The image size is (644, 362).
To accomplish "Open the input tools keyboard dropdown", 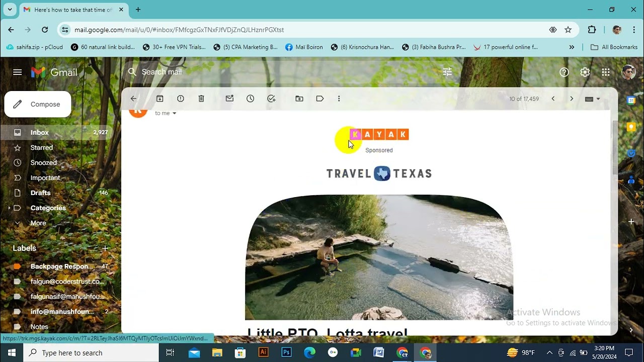I will pos(592,99).
